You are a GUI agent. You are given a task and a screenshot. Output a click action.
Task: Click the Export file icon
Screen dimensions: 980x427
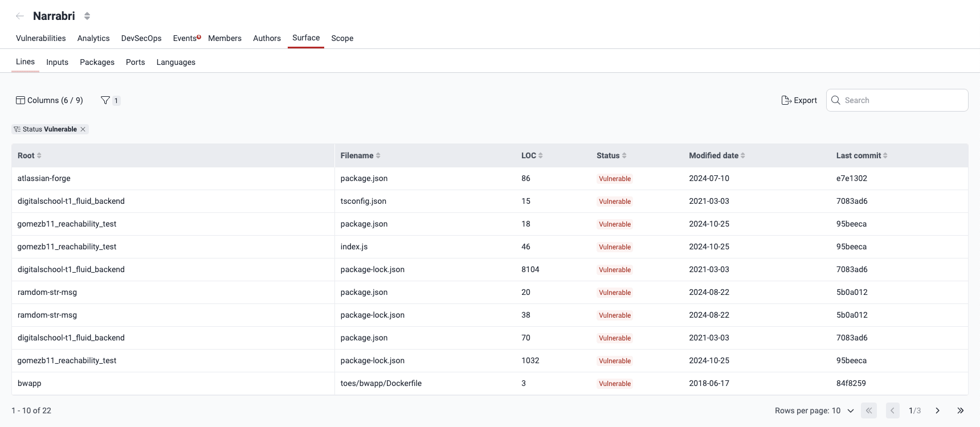coord(786,100)
